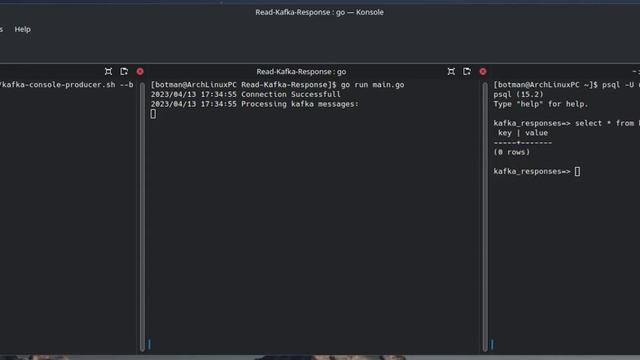Click the 'Connection Successfull' log line
The image size is (640, 360).
tap(246, 94)
